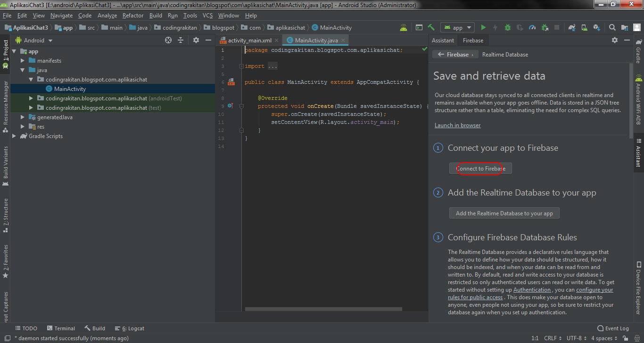Profile the app using the gauge icon

[x=532, y=27]
